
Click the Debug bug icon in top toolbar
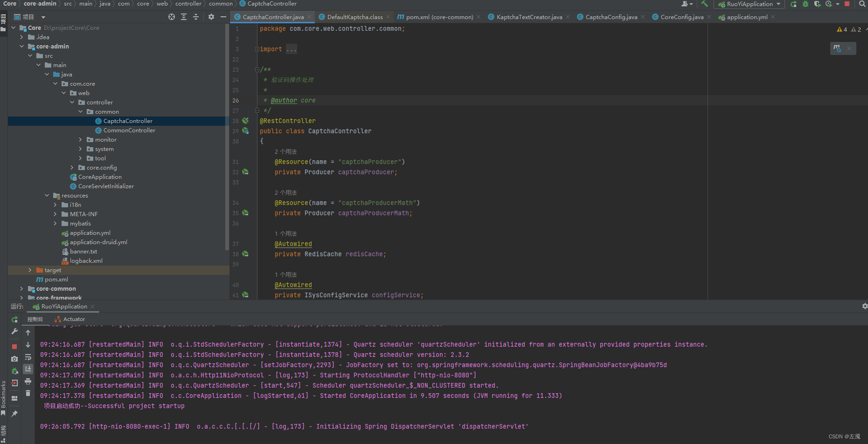pos(806,4)
